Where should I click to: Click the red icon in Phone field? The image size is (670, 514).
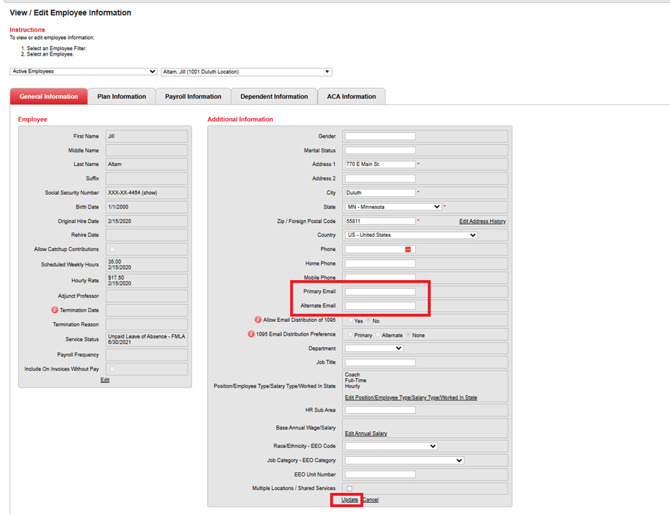408,249
